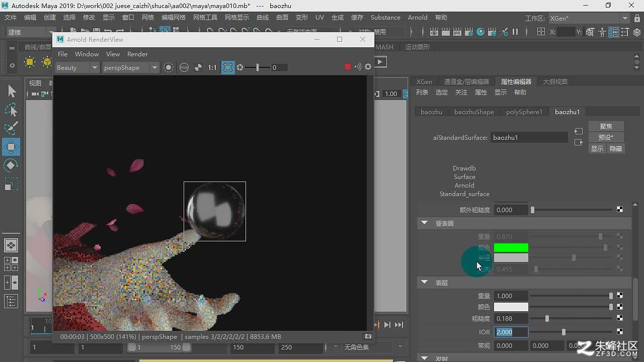
Task: Adjust the 粗糙度 slider in 表层
Action: point(547,318)
